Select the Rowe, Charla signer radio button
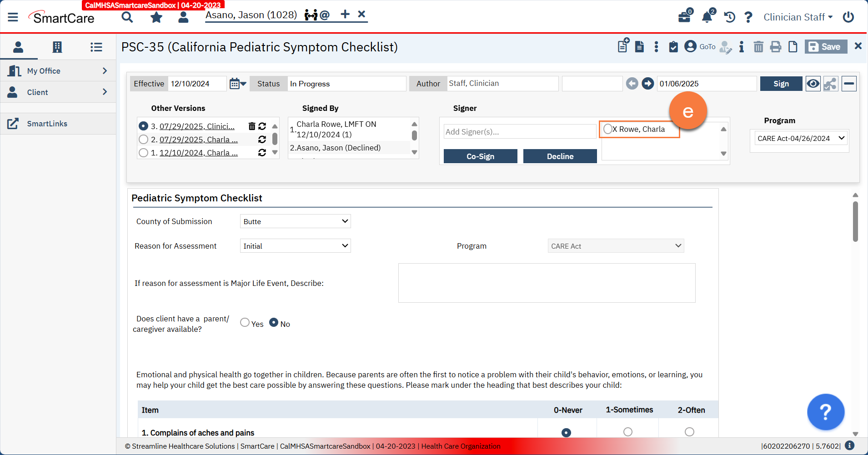This screenshot has height=455, width=868. coord(608,129)
